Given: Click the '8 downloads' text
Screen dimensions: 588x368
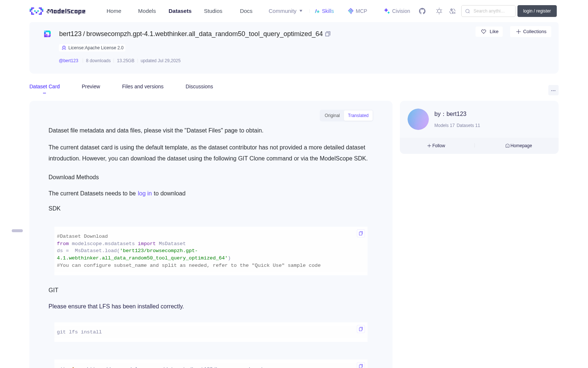Looking at the screenshot, I should tap(98, 61).
